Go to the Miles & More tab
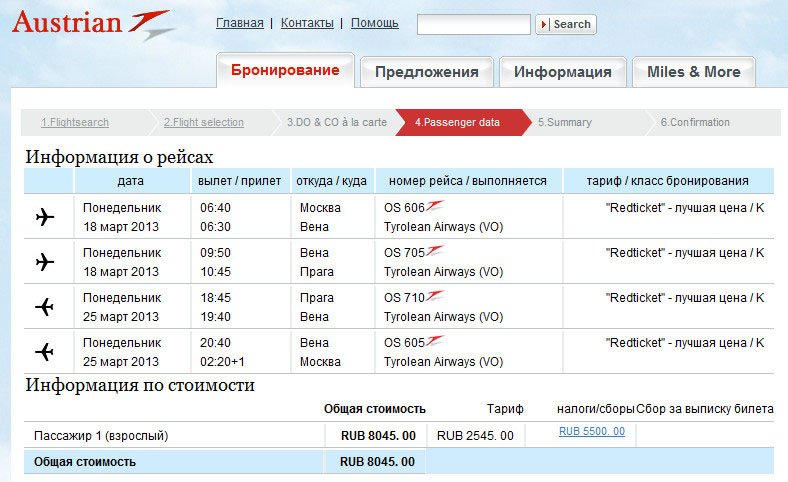This screenshot has width=788, height=482. pos(694,72)
